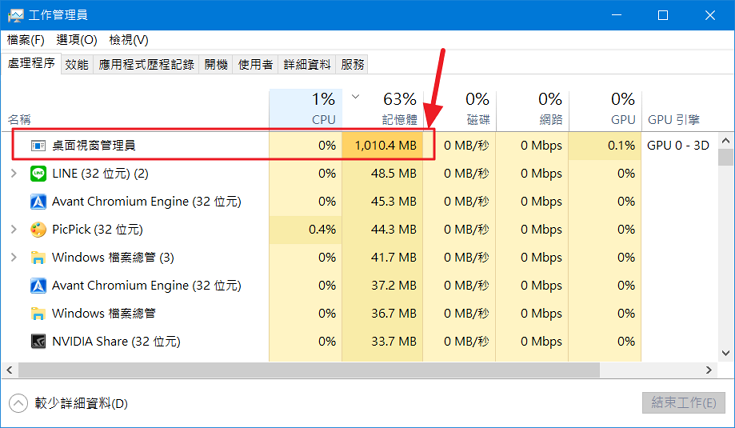Switch to the 服務 tab
The image size is (735, 428).
[x=352, y=64]
